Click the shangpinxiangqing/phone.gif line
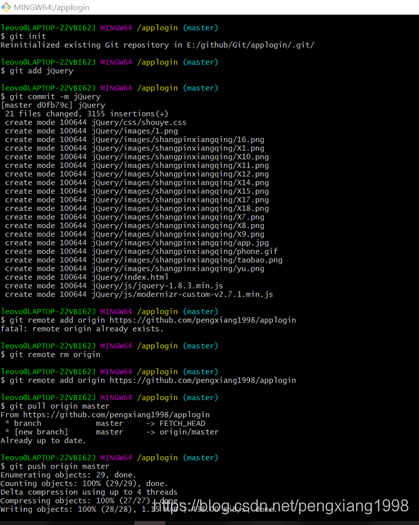The height and width of the screenshot is (525, 419). point(141,251)
